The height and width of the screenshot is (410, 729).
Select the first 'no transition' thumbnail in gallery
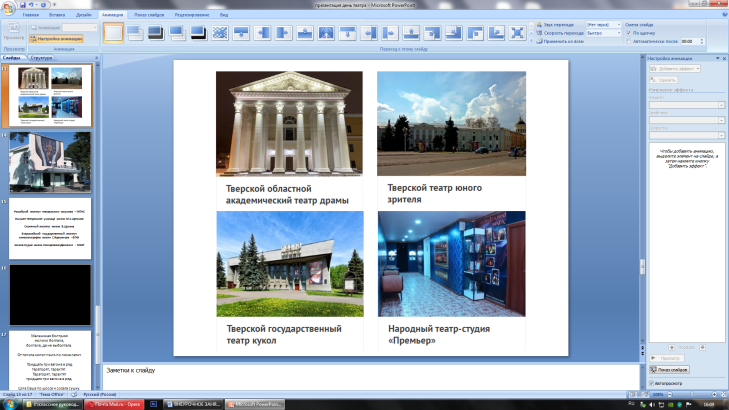point(113,33)
